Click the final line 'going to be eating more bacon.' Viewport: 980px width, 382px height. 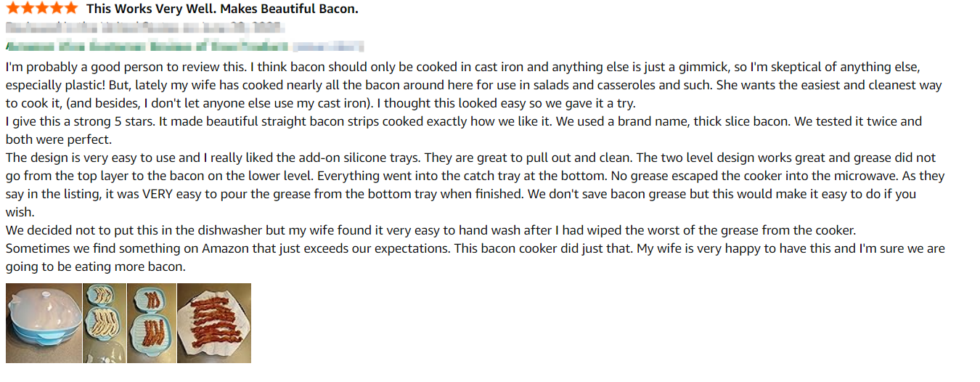pyautogui.click(x=96, y=267)
